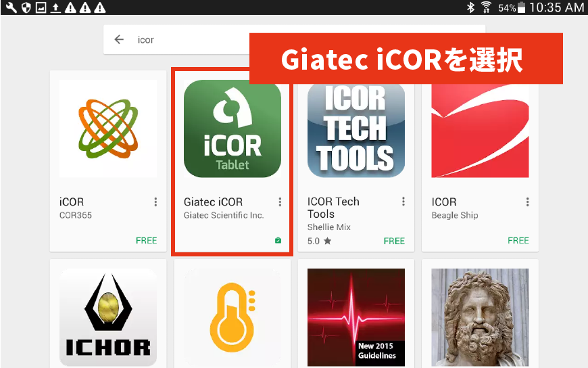Tap the 54% battery indicator
The image size is (588, 368).
click(512, 7)
